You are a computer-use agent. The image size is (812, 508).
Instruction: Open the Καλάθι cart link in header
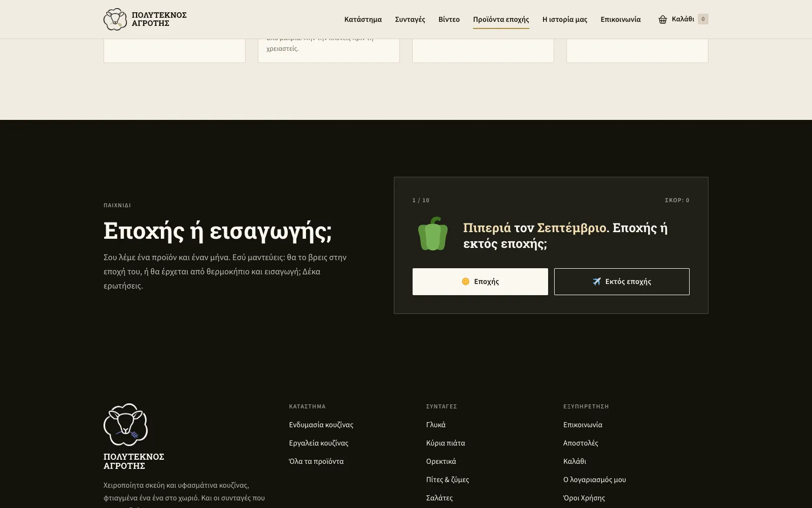(683, 19)
